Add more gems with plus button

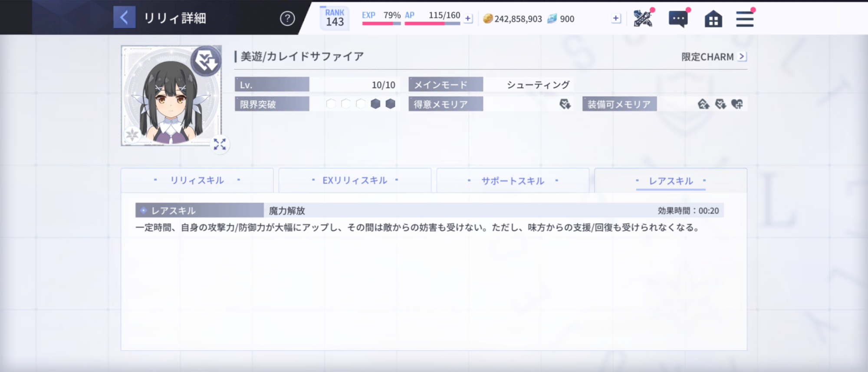615,18
